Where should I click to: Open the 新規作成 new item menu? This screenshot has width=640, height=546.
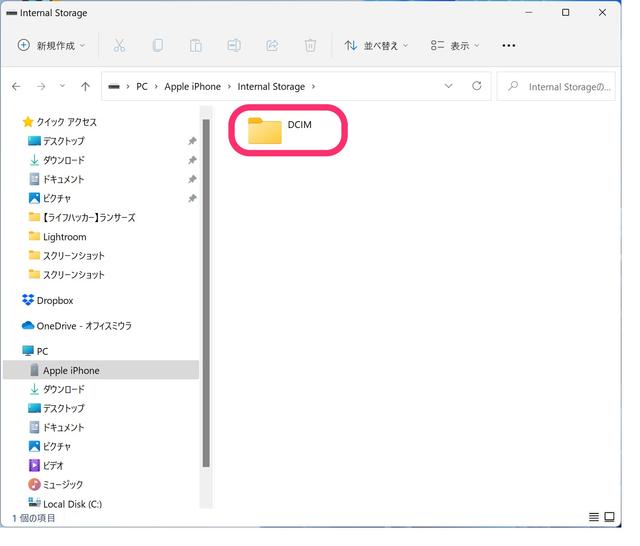coord(51,45)
